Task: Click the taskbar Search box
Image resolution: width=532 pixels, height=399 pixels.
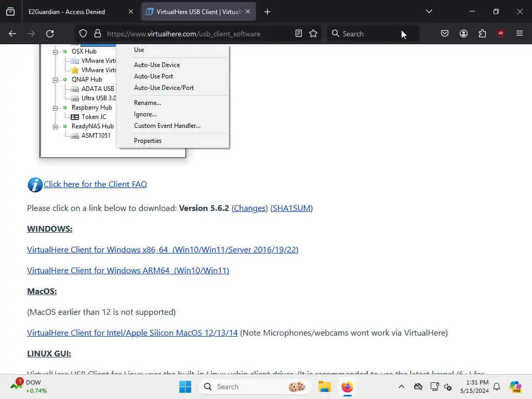Action: pos(255,387)
